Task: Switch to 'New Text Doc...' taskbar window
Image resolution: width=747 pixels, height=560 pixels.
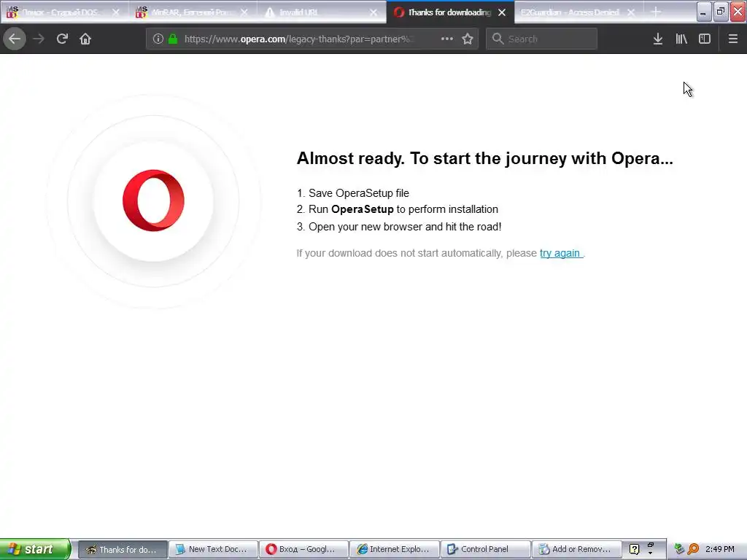Action: point(213,549)
